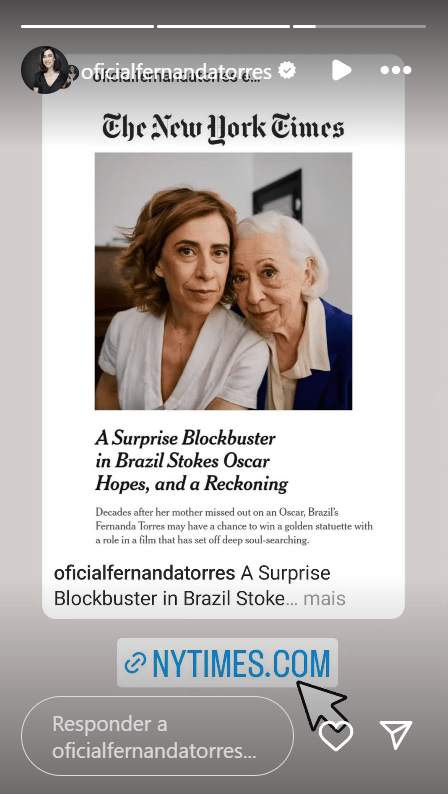
Task: Click The New York Times logo
Action: 223,128
